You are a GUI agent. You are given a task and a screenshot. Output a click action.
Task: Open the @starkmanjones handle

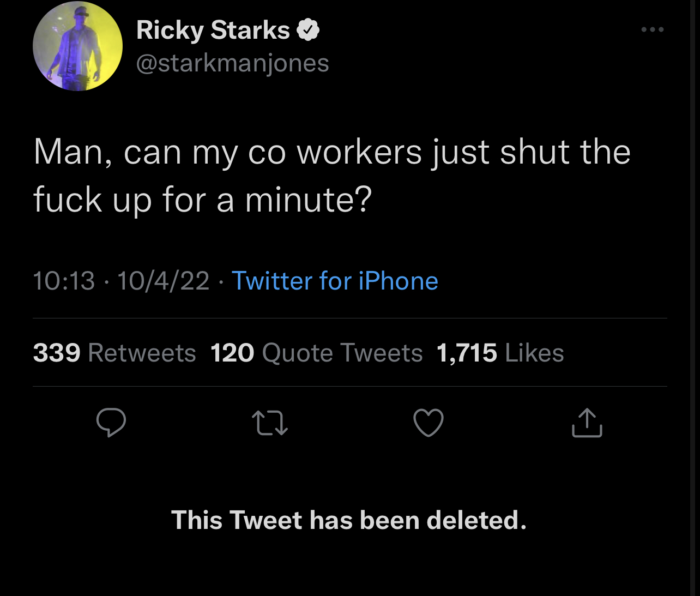click(x=233, y=63)
